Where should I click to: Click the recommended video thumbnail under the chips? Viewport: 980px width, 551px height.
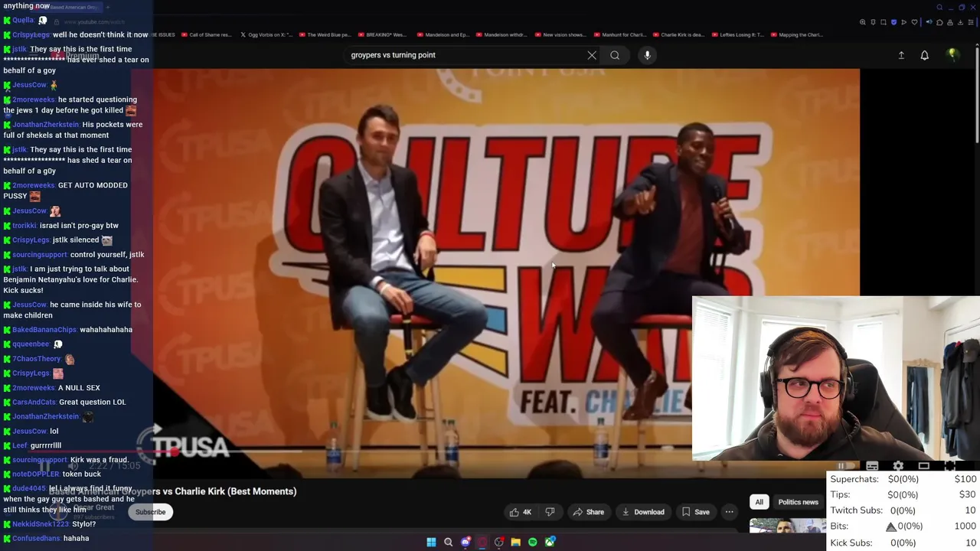pos(787,525)
